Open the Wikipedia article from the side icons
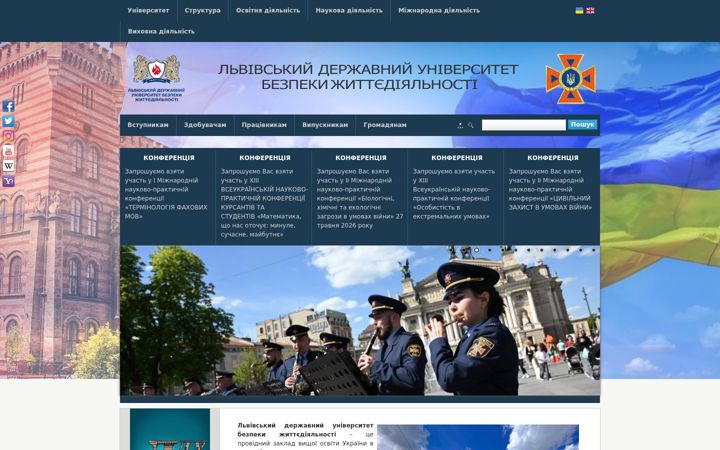 (8, 166)
